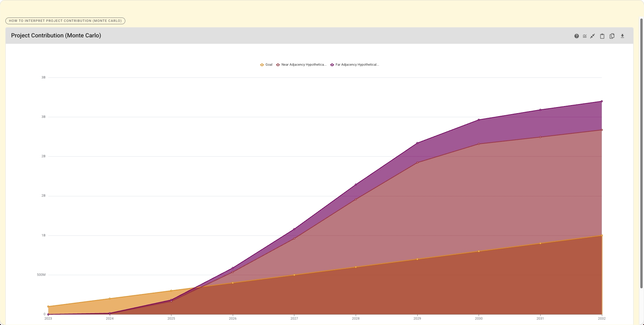Screen dimensions: 644x325
Task: Click the 2032 x-axis label
Action: click(602, 318)
